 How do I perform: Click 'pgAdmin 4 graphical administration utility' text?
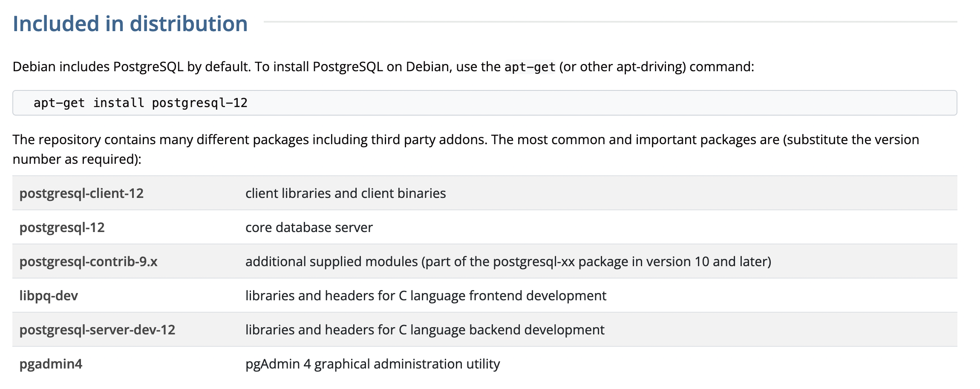372,364
